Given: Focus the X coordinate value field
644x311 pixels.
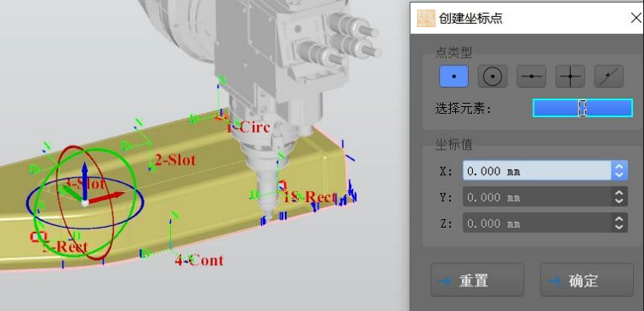Looking at the screenshot, I should pos(537,170).
